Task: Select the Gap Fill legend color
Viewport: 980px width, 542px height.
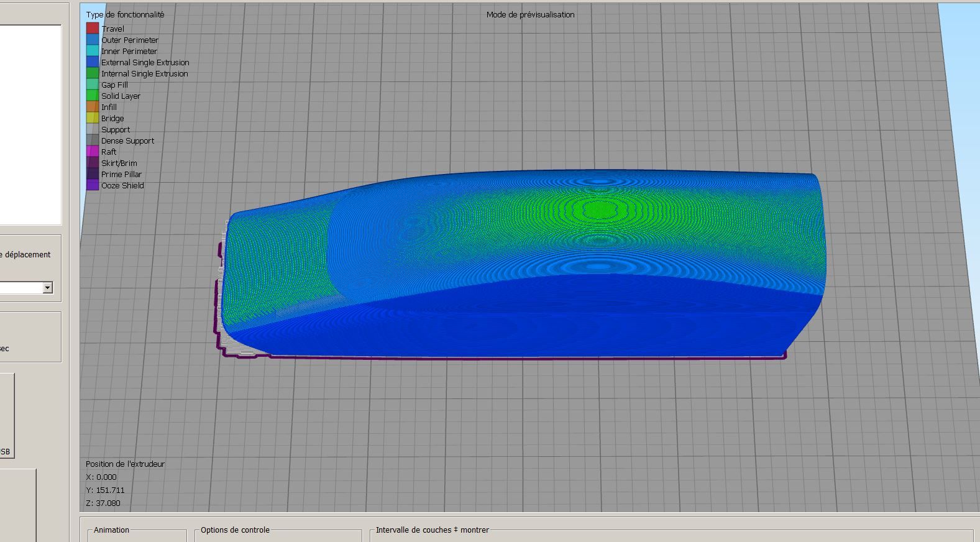Action: [93, 84]
